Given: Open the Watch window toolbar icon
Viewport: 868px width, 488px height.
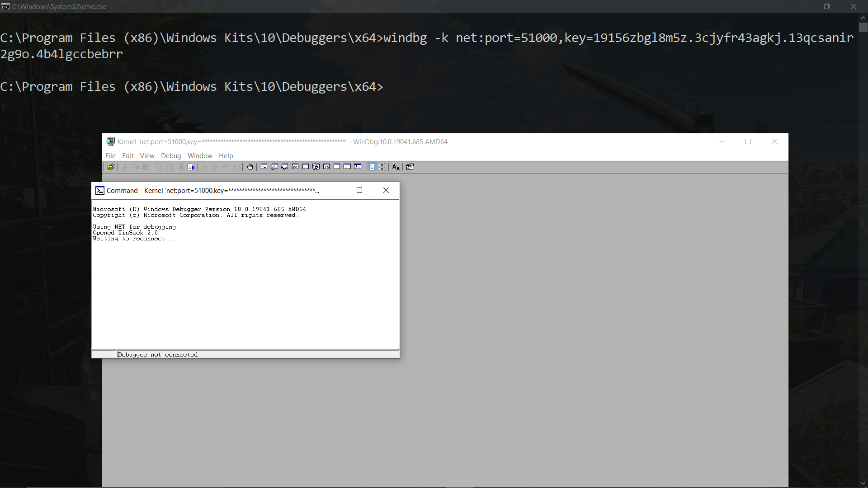Looking at the screenshot, I should point(274,167).
